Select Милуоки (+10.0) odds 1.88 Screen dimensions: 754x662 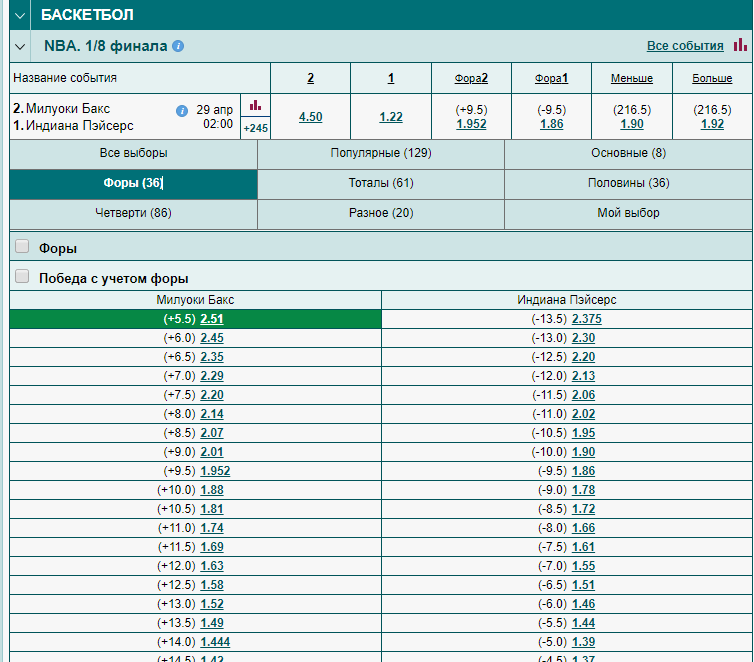[212, 490]
